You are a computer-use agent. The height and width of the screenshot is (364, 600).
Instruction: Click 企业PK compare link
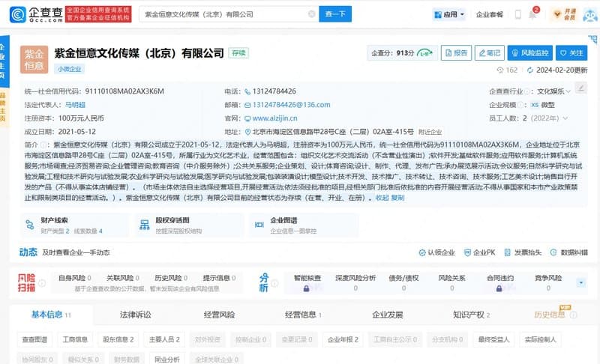tap(479, 252)
